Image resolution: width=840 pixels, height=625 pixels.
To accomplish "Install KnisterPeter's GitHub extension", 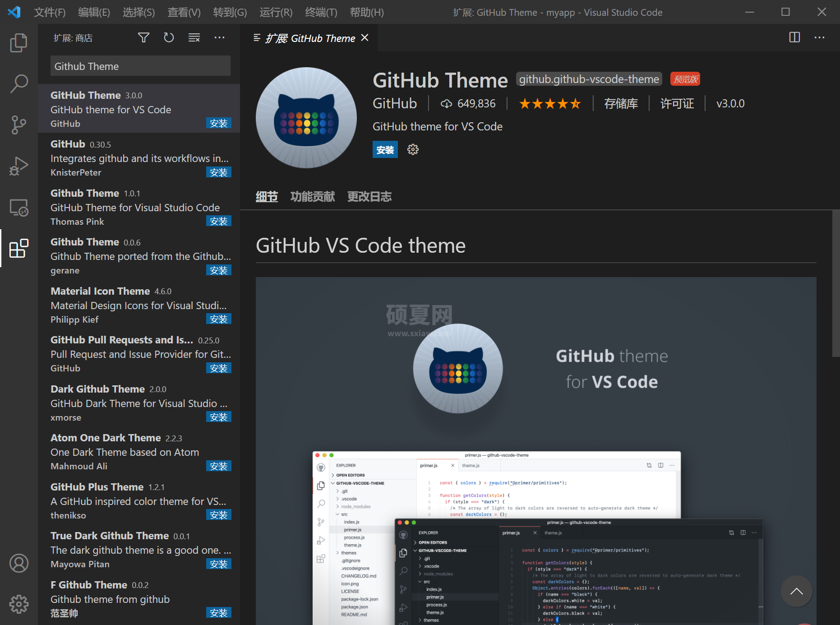I will pyautogui.click(x=219, y=172).
